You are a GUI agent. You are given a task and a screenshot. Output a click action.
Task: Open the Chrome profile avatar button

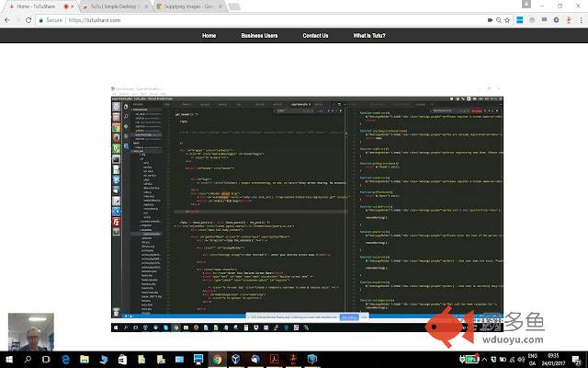point(526,4)
